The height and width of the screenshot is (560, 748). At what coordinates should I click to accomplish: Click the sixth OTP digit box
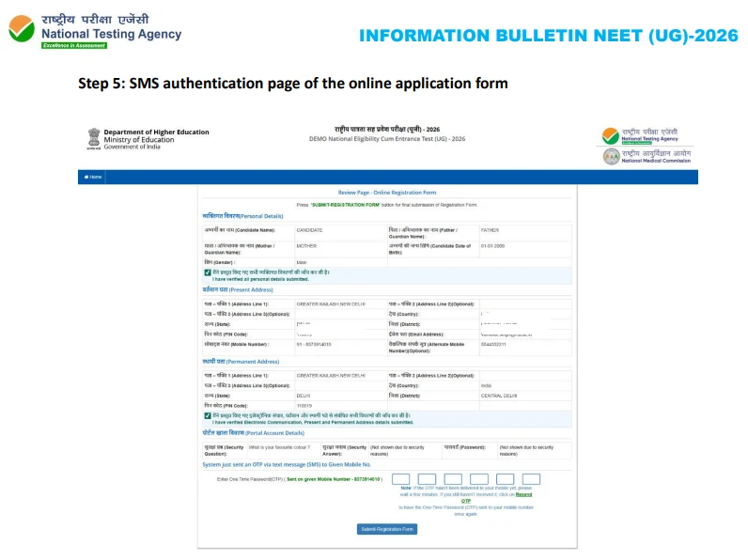(x=531, y=479)
